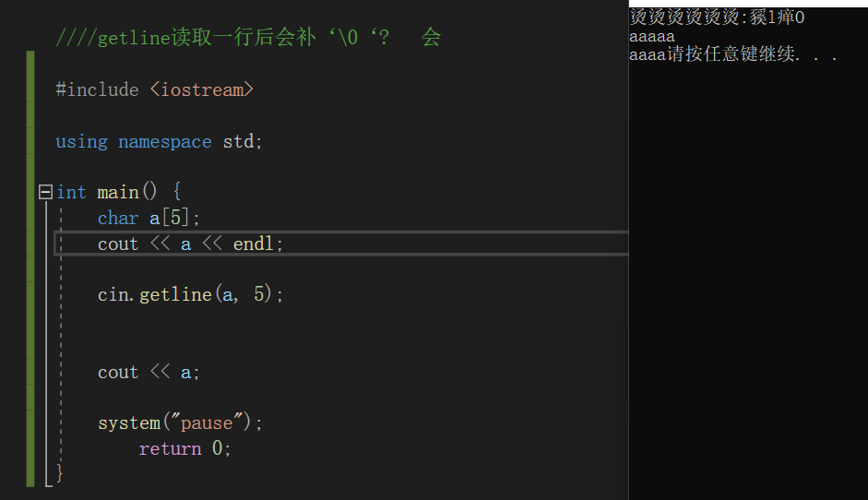
Task: Click the iostream header name
Action: (201, 90)
